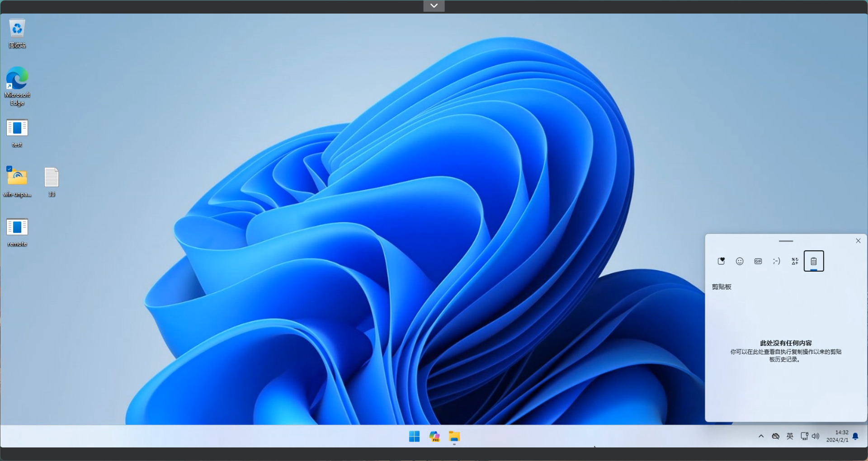Switch to the Kaomoji ;-) tab

pyautogui.click(x=777, y=261)
